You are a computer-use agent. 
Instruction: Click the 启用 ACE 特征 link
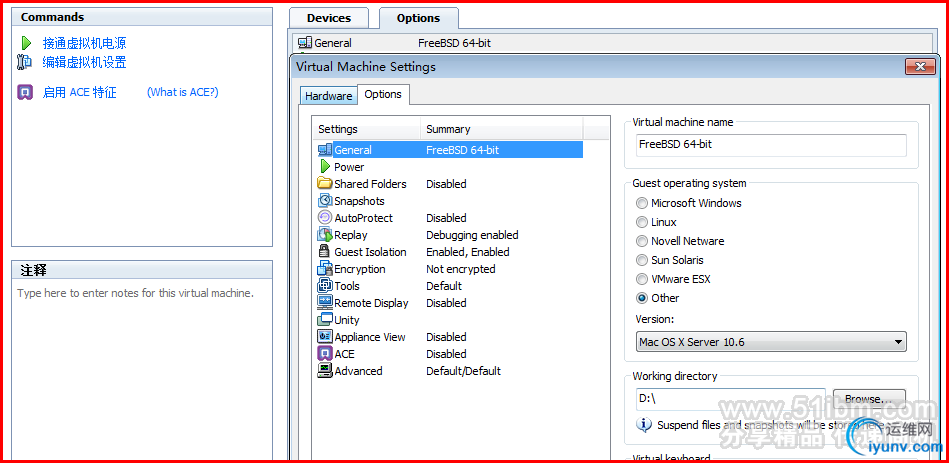coord(79,92)
